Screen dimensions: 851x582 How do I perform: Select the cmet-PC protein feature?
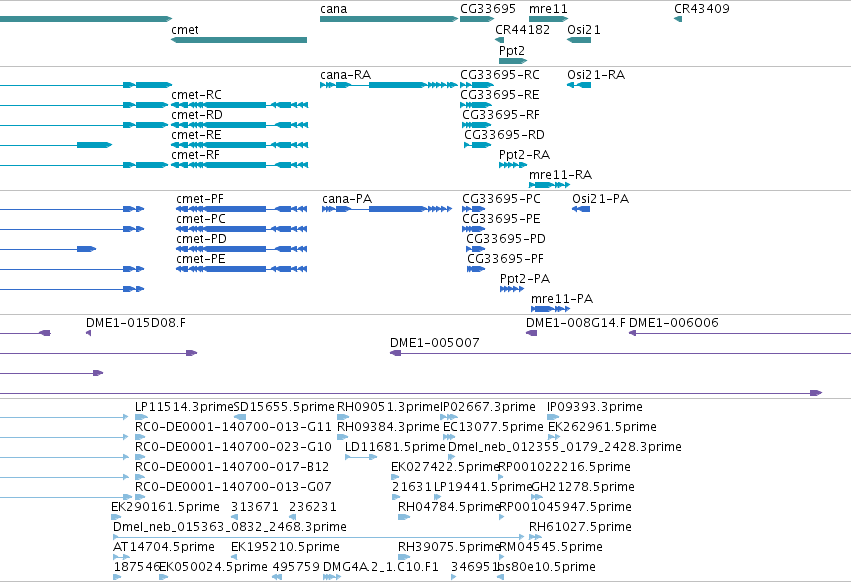(242, 229)
